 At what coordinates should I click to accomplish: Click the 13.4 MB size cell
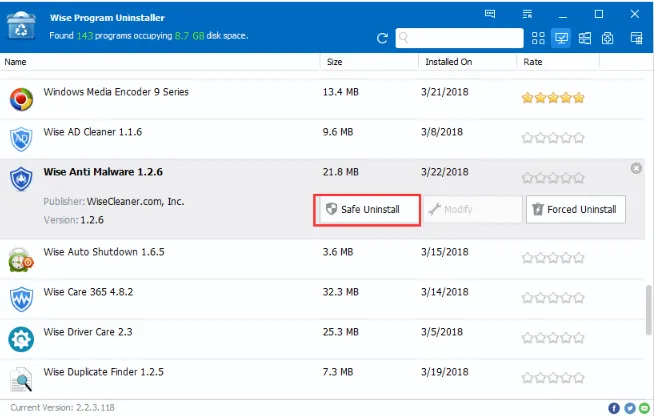(x=340, y=92)
